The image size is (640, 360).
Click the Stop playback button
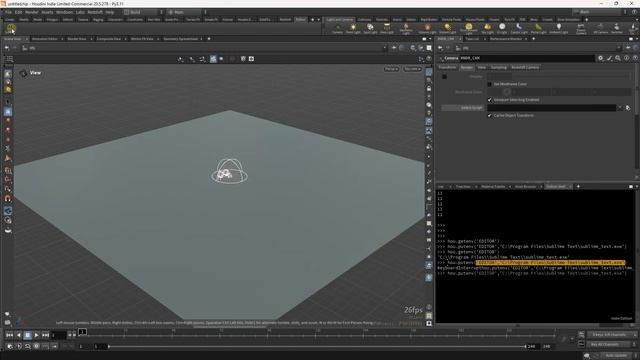coord(28,335)
